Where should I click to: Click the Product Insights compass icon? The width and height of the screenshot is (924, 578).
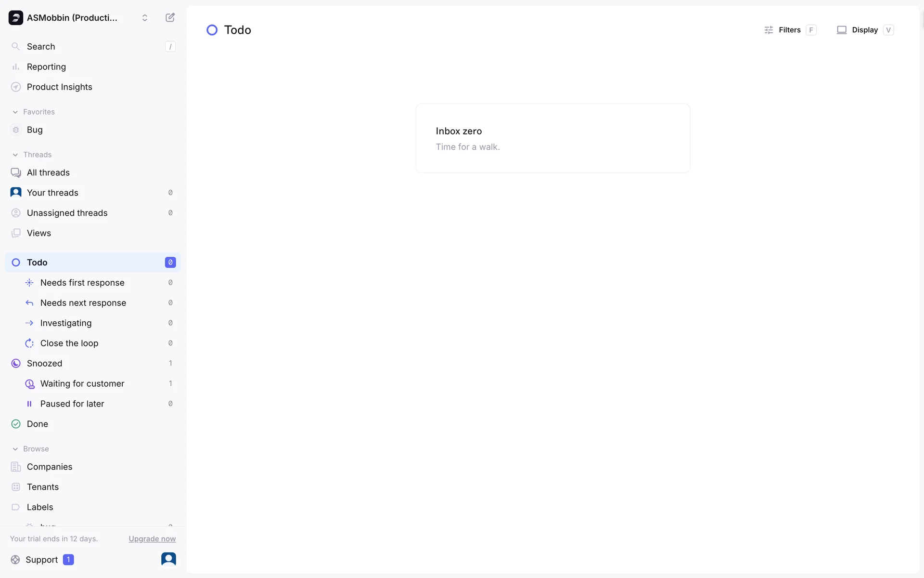click(x=16, y=87)
